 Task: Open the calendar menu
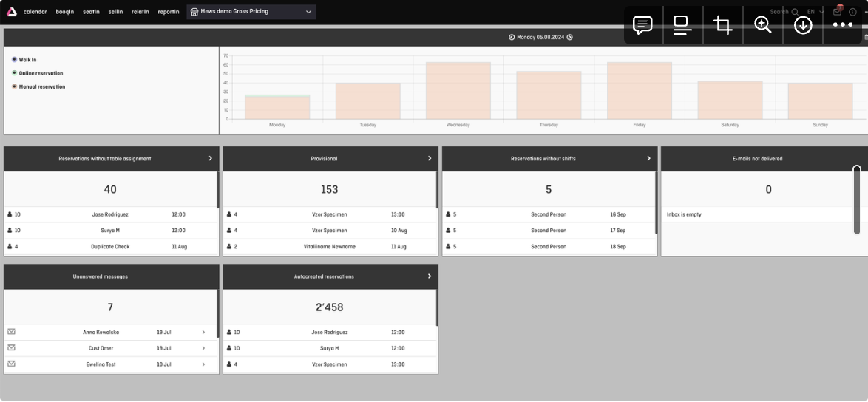35,12
